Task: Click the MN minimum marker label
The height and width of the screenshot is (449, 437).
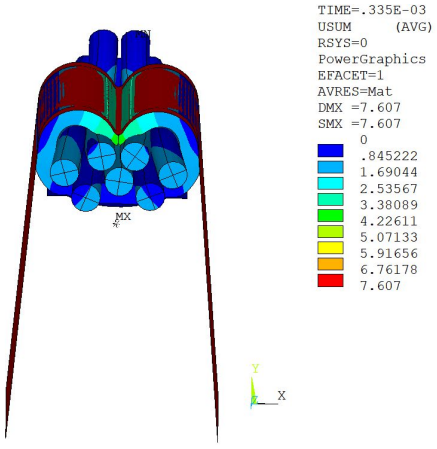Action: [x=143, y=34]
